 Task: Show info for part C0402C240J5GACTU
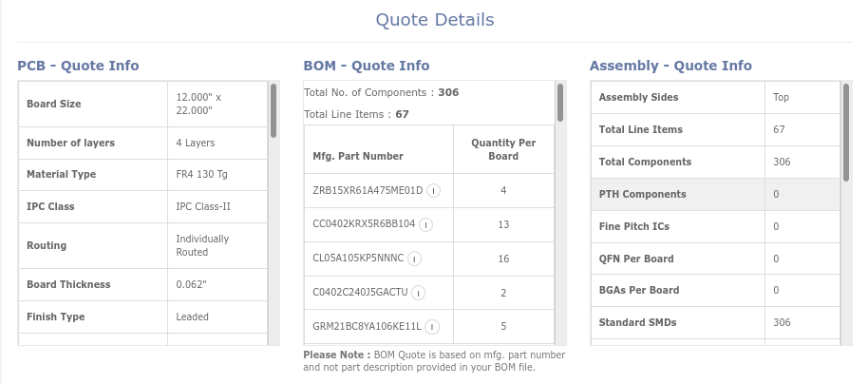[418, 293]
